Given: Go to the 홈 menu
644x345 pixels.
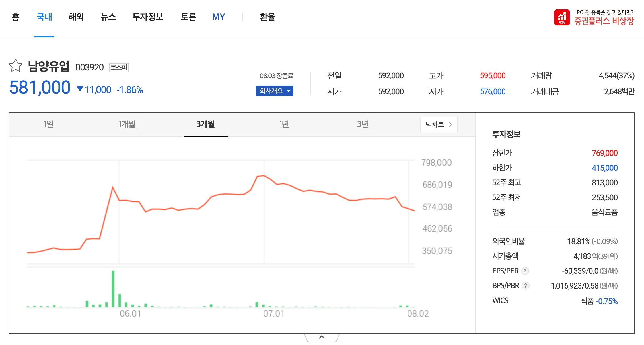Looking at the screenshot, I should [x=16, y=17].
